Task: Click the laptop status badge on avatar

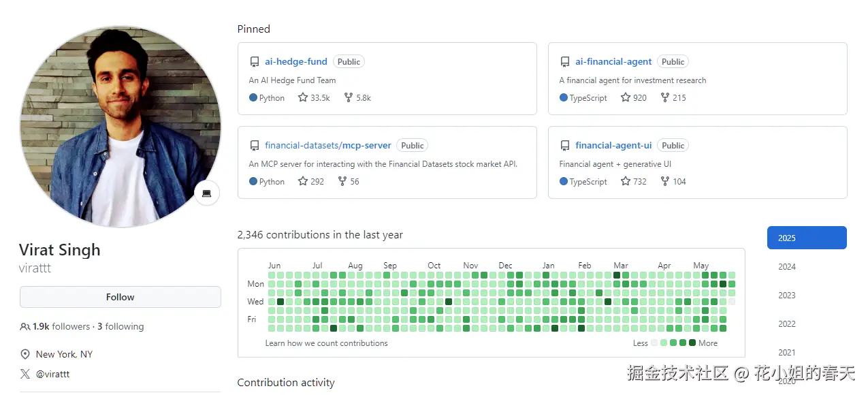Action: [206, 193]
